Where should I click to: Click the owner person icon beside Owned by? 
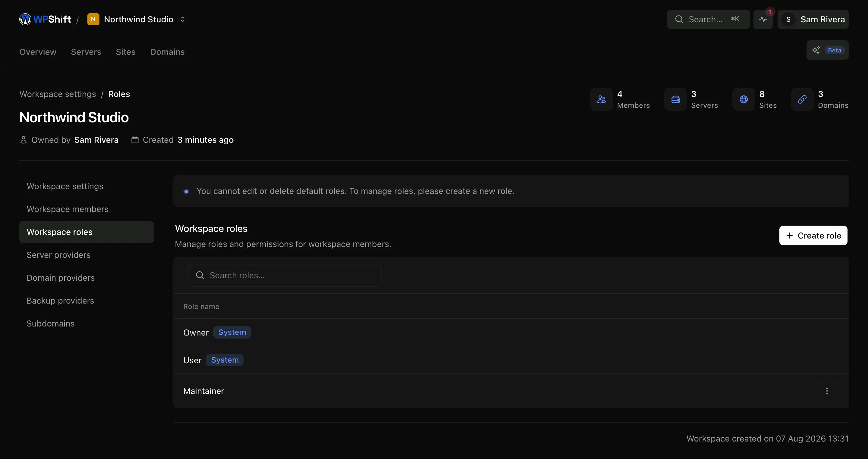tap(23, 140)
